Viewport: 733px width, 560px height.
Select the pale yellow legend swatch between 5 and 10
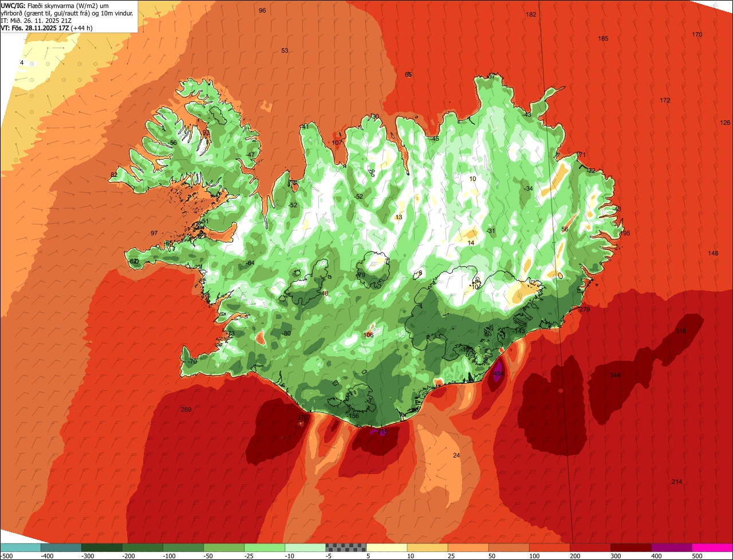pos(387,547)
